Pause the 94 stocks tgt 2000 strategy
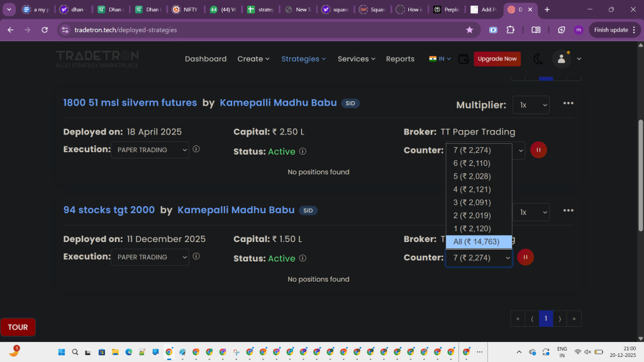 click(525, 257)
